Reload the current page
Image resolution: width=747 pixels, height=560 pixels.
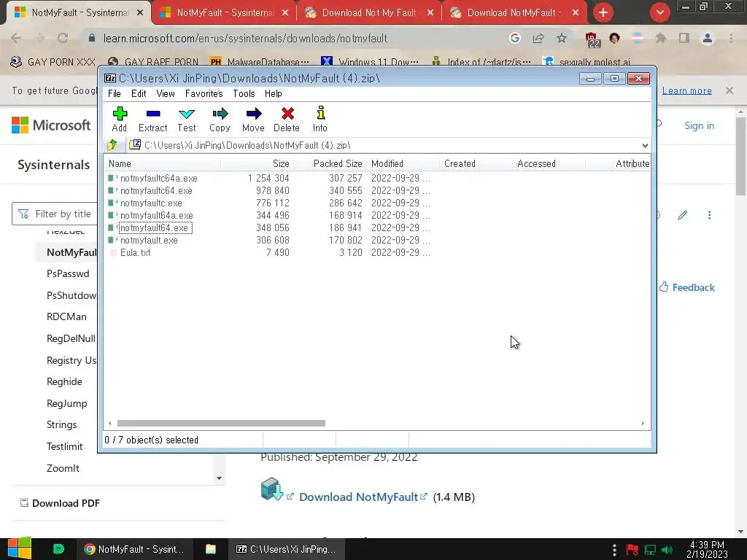[63, 38]
